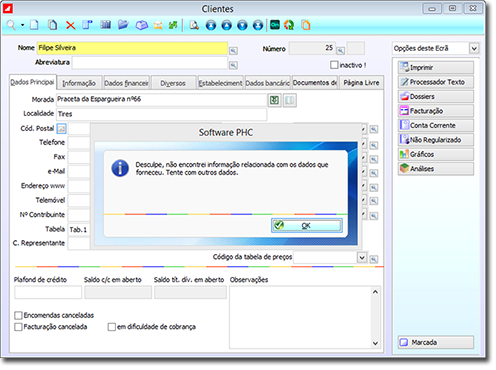The height and width of the screenshot is (370, 496).
Task: Click the Tabela field showing Tab. 1
Action: [79, 230]
